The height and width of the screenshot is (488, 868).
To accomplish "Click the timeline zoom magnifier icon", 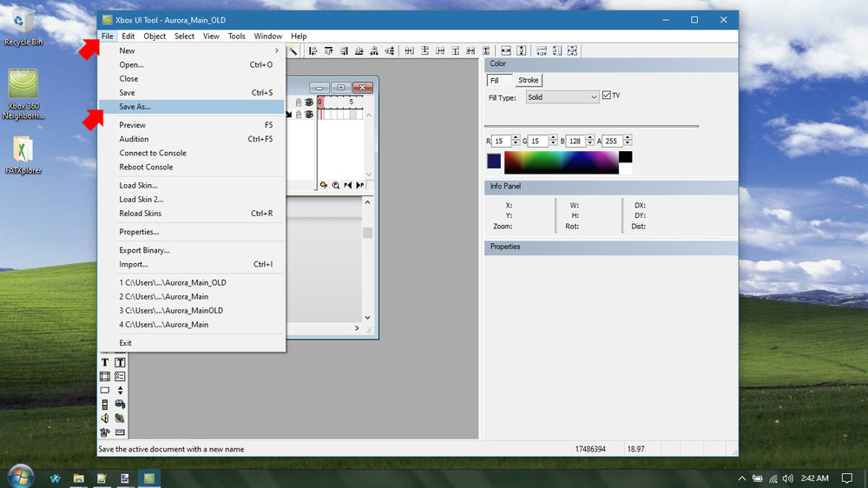I will coord(335,185).
